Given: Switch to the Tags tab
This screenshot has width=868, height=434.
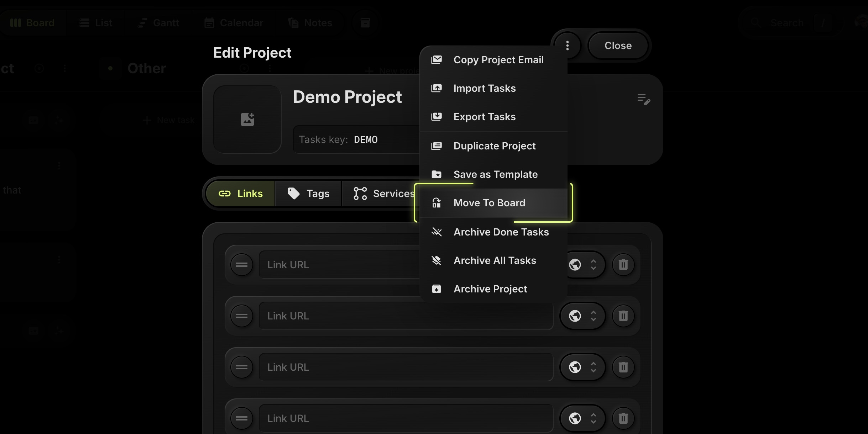Looking at the screenshot, I should [308, 194].
